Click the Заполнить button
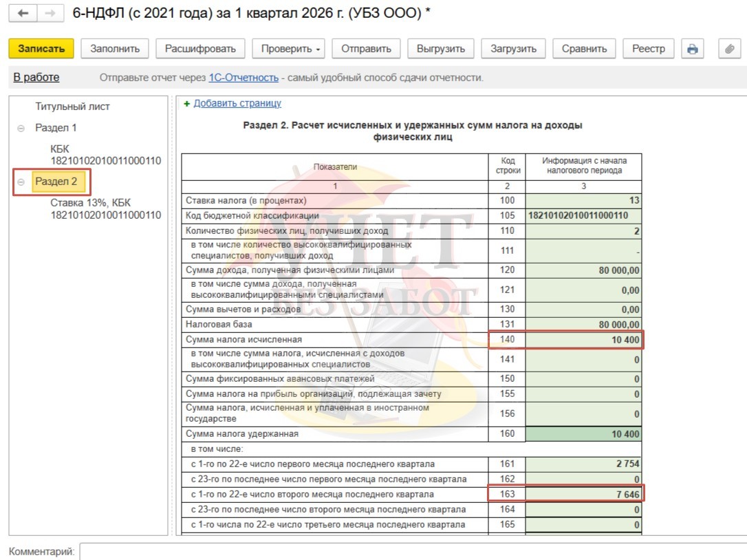747x560 pixels. [115, 49]
